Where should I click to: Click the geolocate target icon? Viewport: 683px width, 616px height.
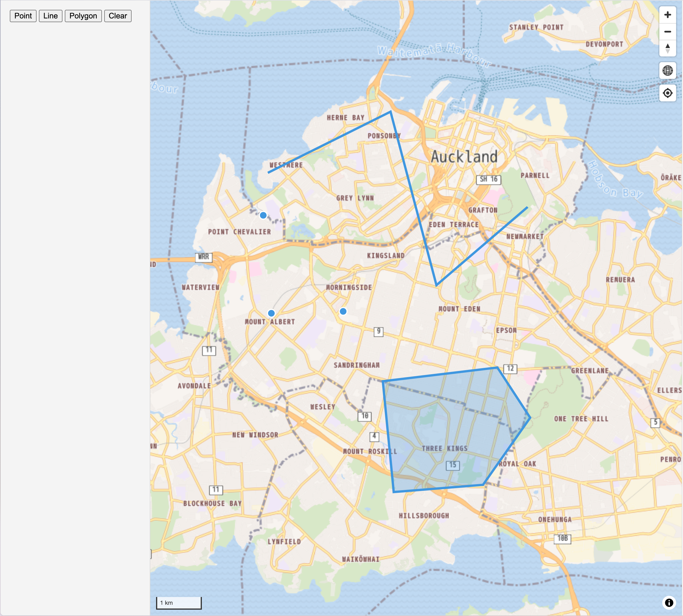tap(667, 93)
